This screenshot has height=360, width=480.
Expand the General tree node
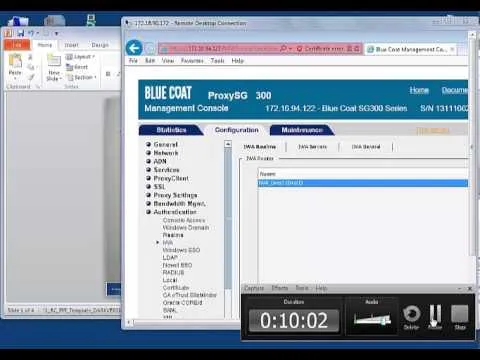tap(149, 144)
